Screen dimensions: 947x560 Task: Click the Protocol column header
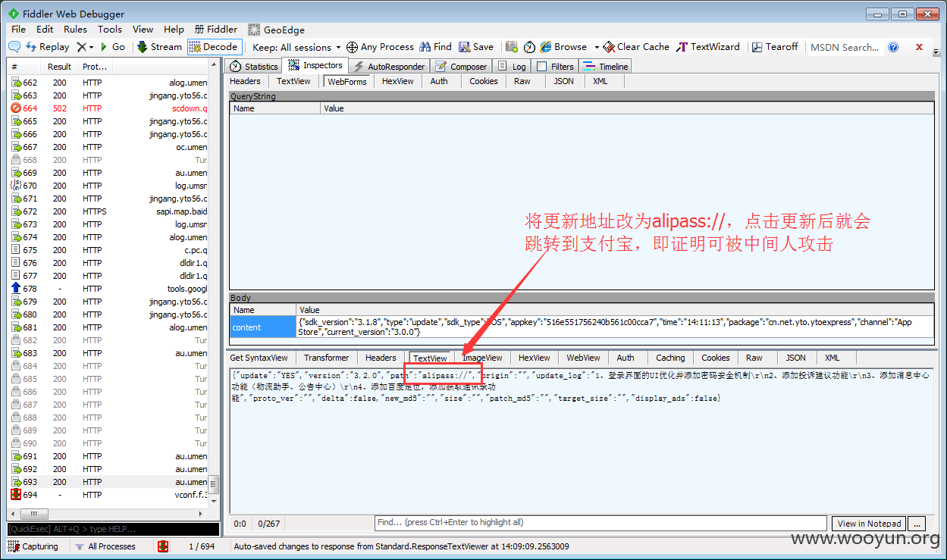(95, 67)
